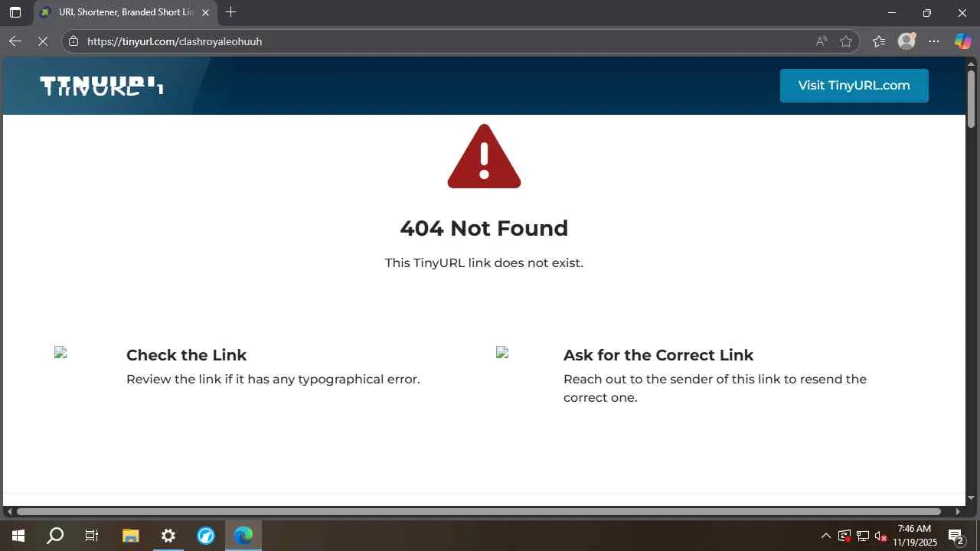
Task: Open Windows taskbar search
Action: click(55, 536)
